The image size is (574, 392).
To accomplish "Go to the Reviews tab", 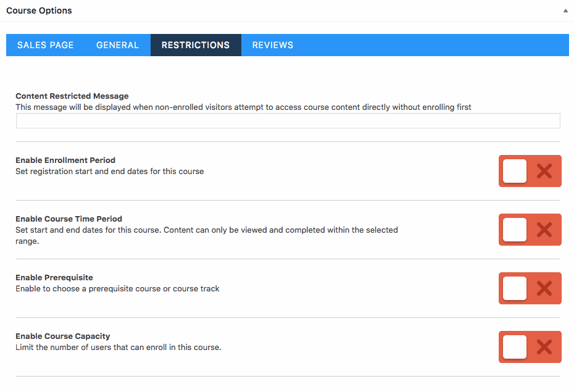I will tap(273, 45).
